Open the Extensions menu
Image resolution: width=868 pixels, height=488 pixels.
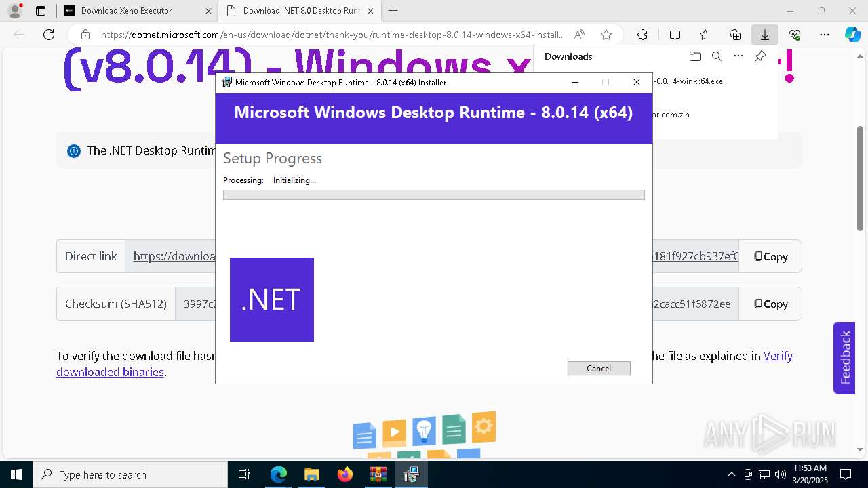tap(642, 35)
